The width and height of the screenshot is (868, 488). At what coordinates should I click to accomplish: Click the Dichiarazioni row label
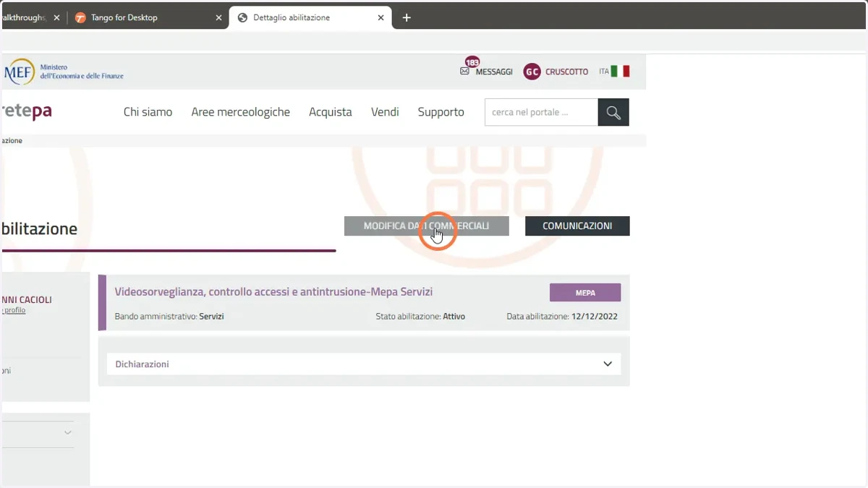click(x=142, y=364)
